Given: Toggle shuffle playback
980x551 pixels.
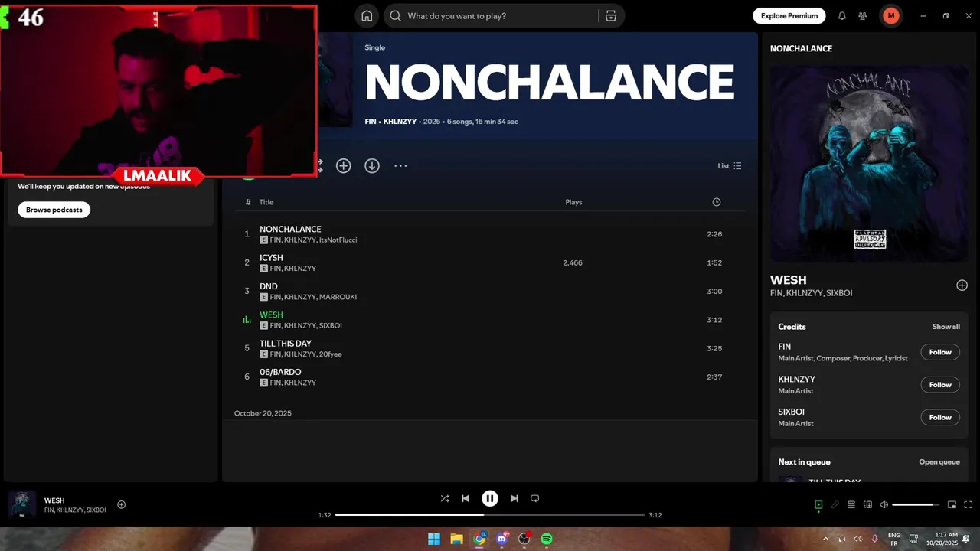Looking at the screenshot, I should point(445,498).
